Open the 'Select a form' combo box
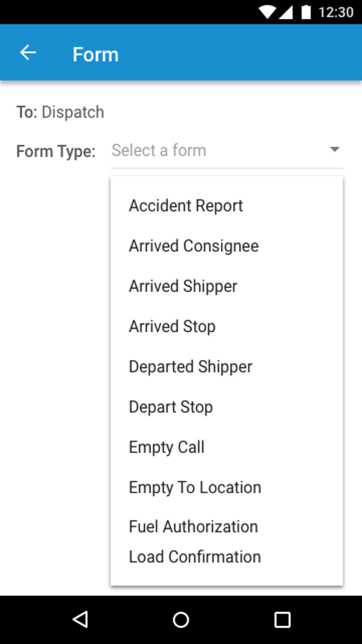The height and width of the screenshot is (644, 362). pyautogui.click(x=220, y=151)
